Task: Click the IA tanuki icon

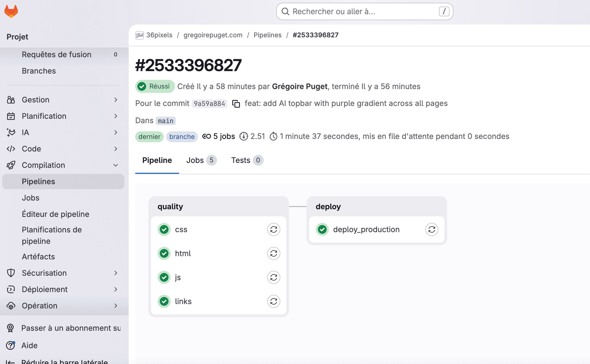Action: tap(11, 132)
